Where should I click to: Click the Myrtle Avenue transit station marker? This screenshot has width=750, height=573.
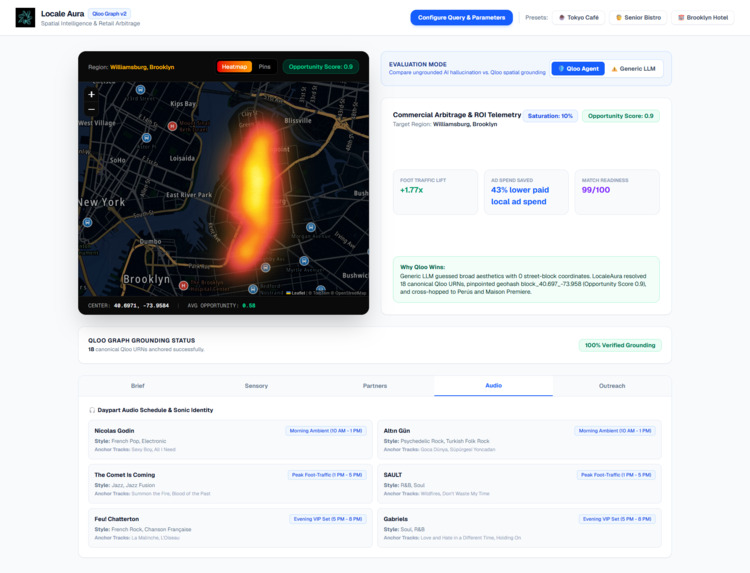pyautogui.click(x=304, y=261)
